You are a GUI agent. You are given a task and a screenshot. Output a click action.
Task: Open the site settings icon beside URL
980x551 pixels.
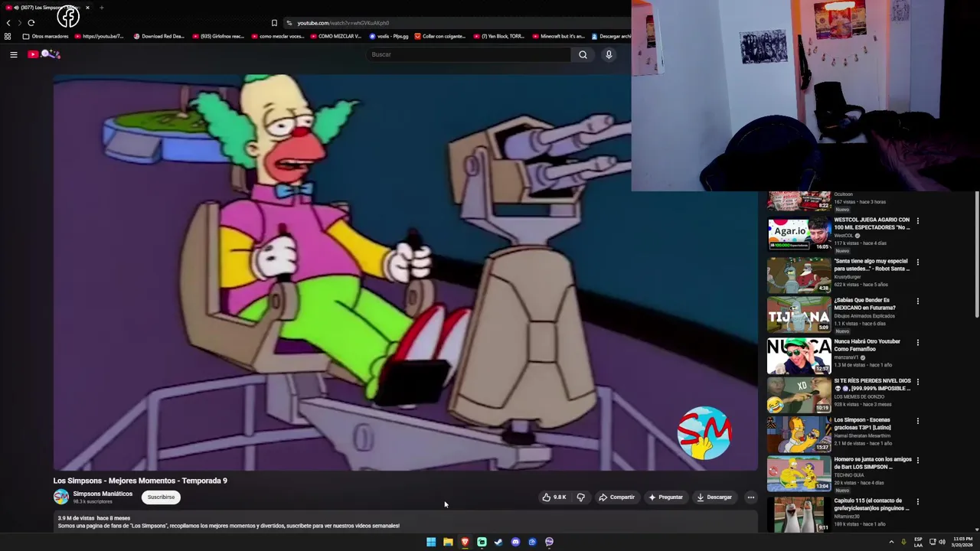(289, 23)
